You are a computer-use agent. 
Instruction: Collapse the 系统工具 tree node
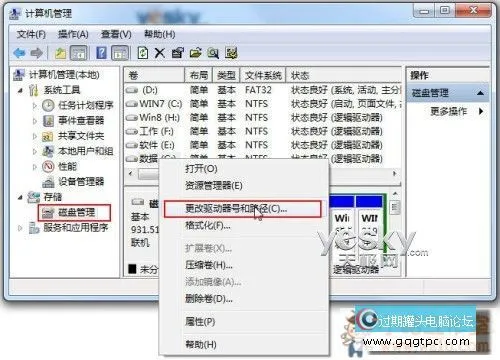(21, 90)
